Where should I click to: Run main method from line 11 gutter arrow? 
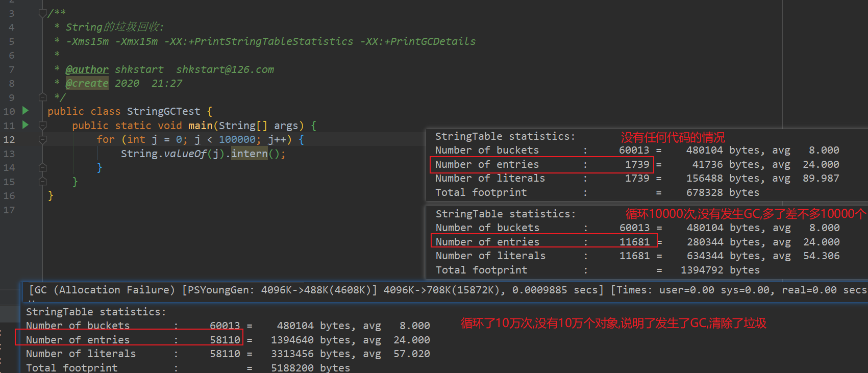pyautogui.click(x=26, y=125)
